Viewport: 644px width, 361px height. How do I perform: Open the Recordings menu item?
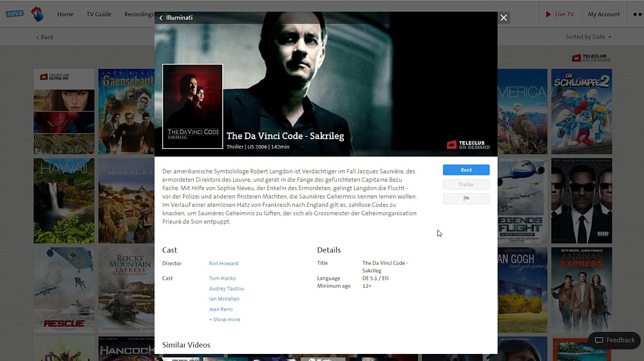tap(139, 14)
